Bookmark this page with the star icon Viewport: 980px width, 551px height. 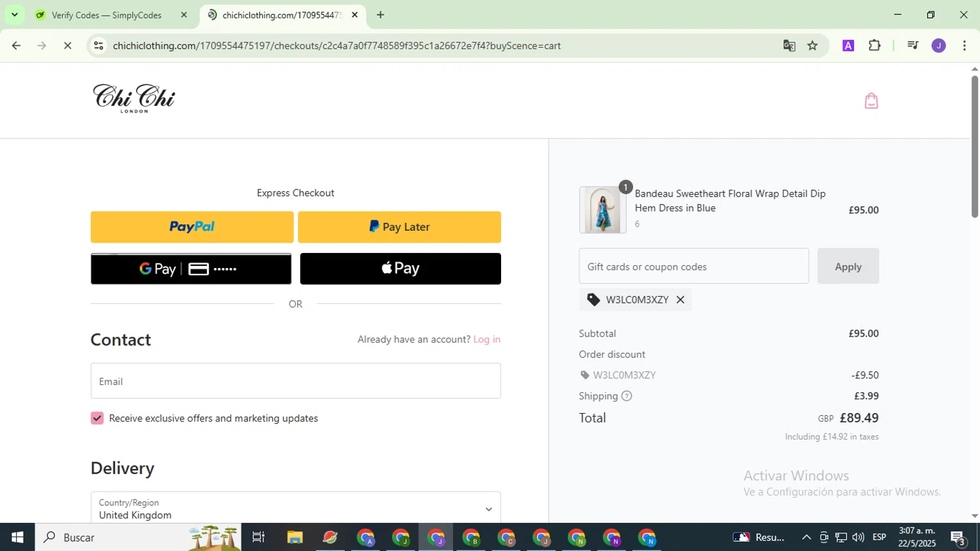813,46
